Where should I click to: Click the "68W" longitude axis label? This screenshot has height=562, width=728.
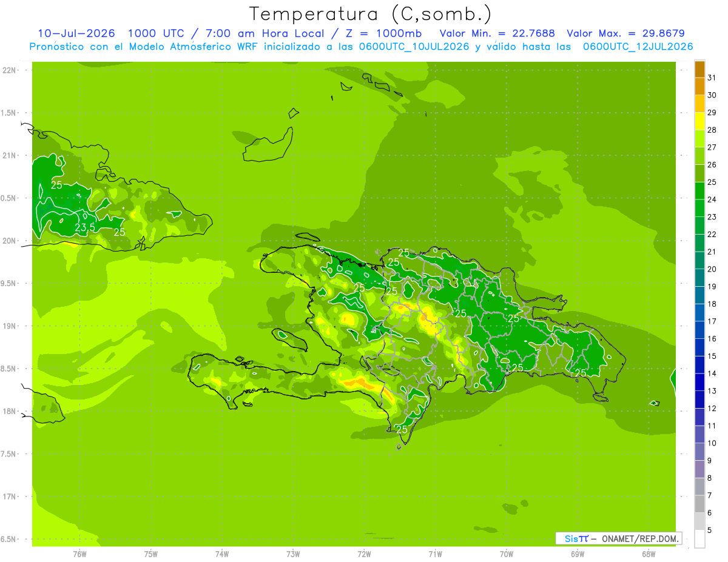[x=649, y=554]
